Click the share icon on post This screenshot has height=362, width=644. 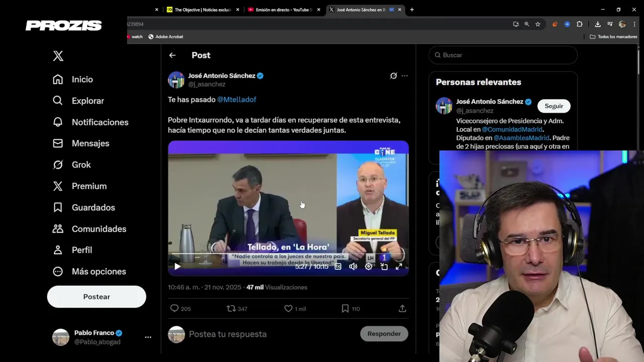(x=403, y=309)
